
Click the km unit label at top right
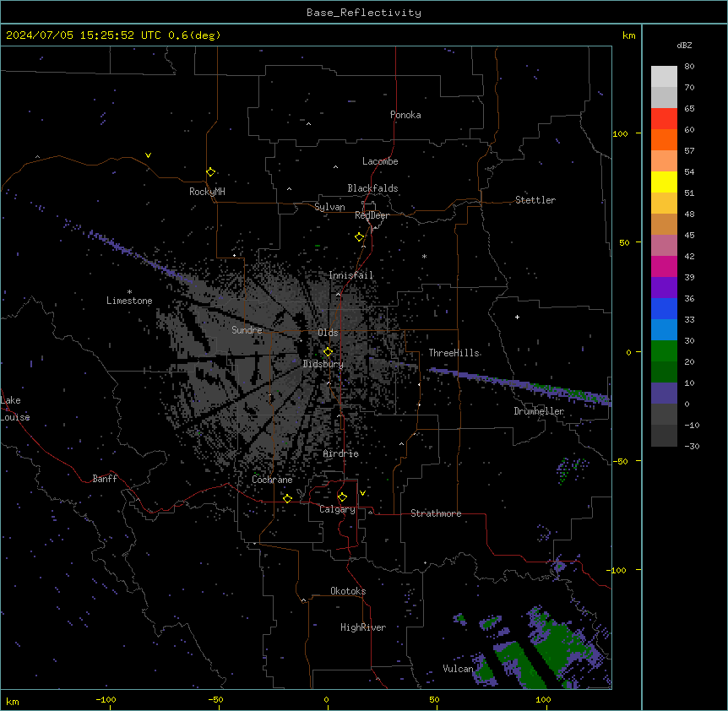point(628,35)
